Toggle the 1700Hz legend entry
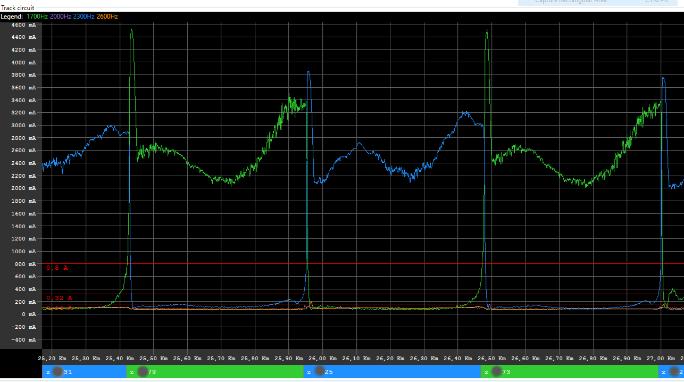Viewport: 684px width, 382px height. pyautogui.click(x=37, y=17)
